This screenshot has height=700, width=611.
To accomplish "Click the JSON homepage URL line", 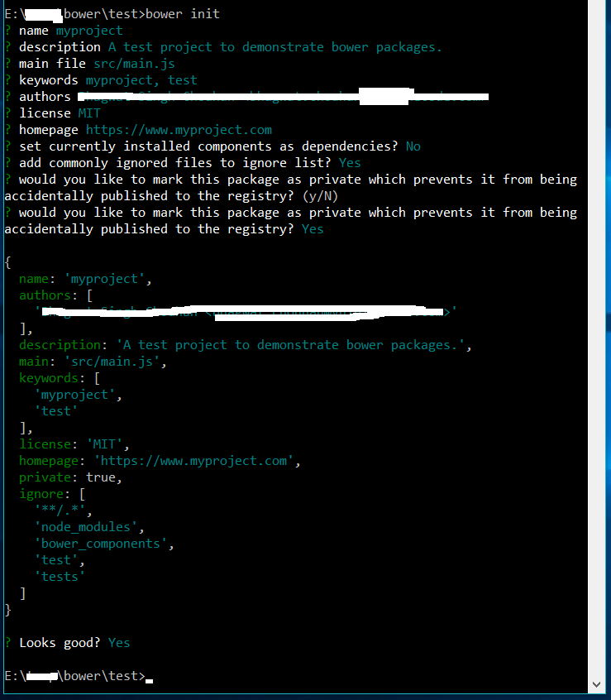I will (x=160, y=461).
